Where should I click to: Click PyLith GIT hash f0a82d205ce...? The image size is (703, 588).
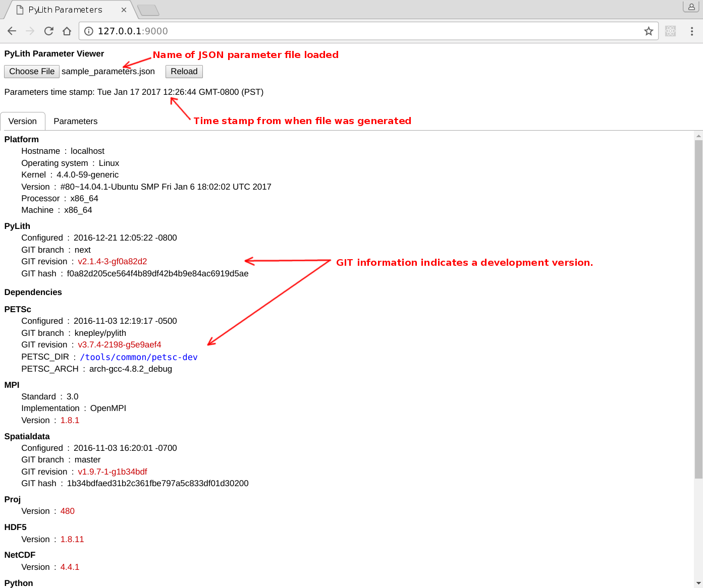[x=157, y=273]
